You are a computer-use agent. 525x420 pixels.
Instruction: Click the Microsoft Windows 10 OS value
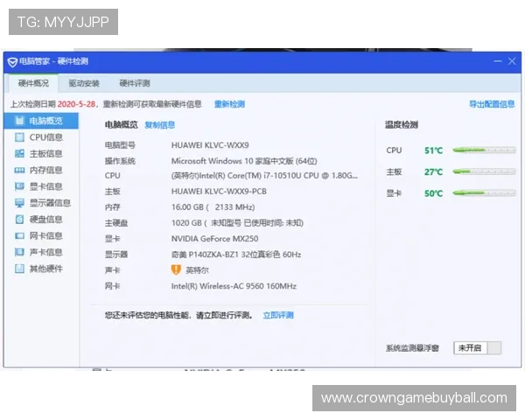[x=244, y=161]
